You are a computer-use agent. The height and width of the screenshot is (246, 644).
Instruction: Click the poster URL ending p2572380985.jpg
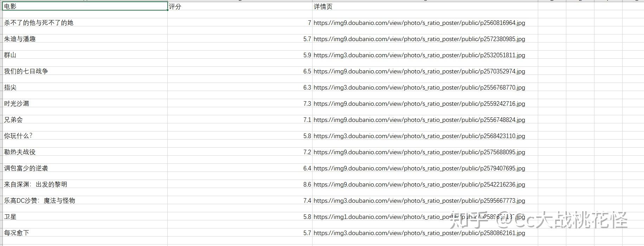point(419,39)
